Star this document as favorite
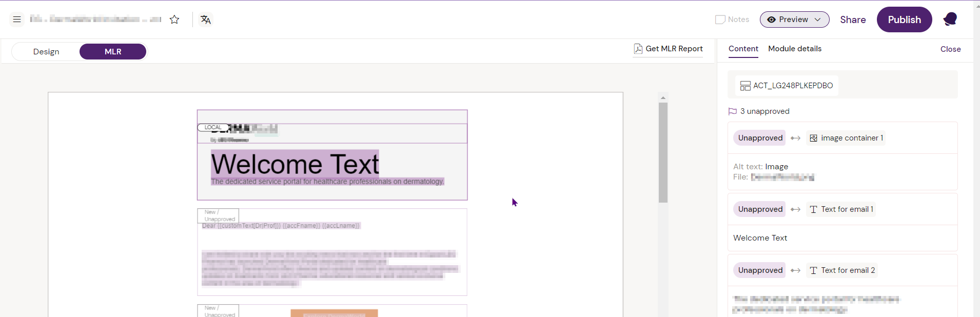 174,19
